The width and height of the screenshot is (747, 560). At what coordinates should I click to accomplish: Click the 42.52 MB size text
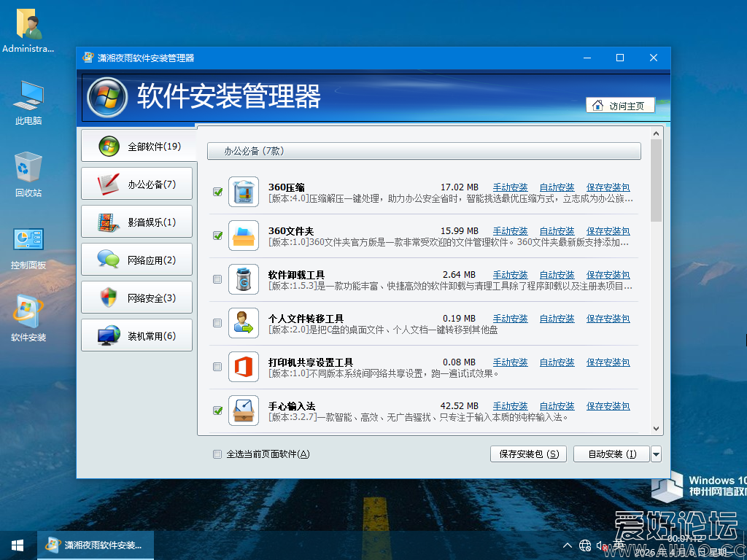tap(460, 406)
